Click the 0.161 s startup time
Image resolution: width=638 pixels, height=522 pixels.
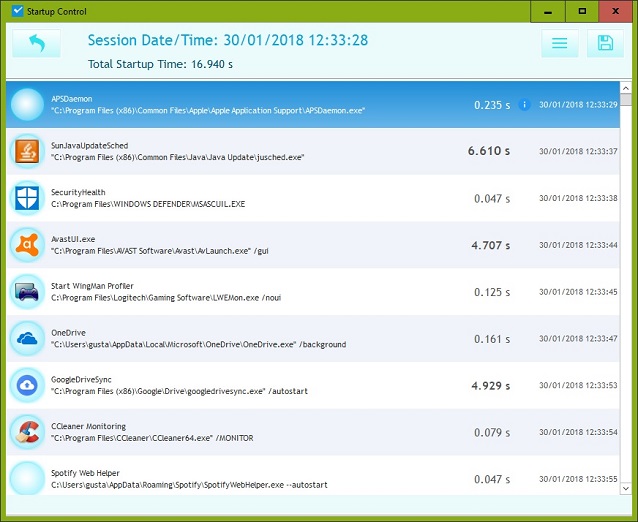pos(492,339)
